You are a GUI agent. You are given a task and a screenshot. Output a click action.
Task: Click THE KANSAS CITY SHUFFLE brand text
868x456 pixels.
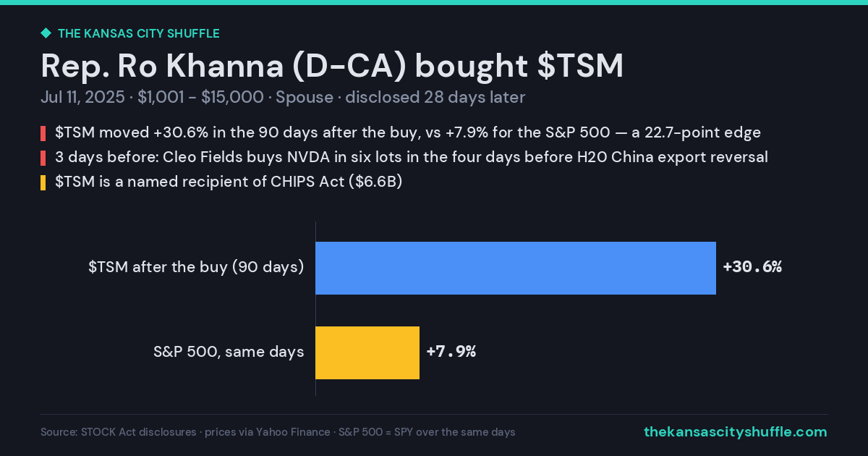click(x=139, y=33)
